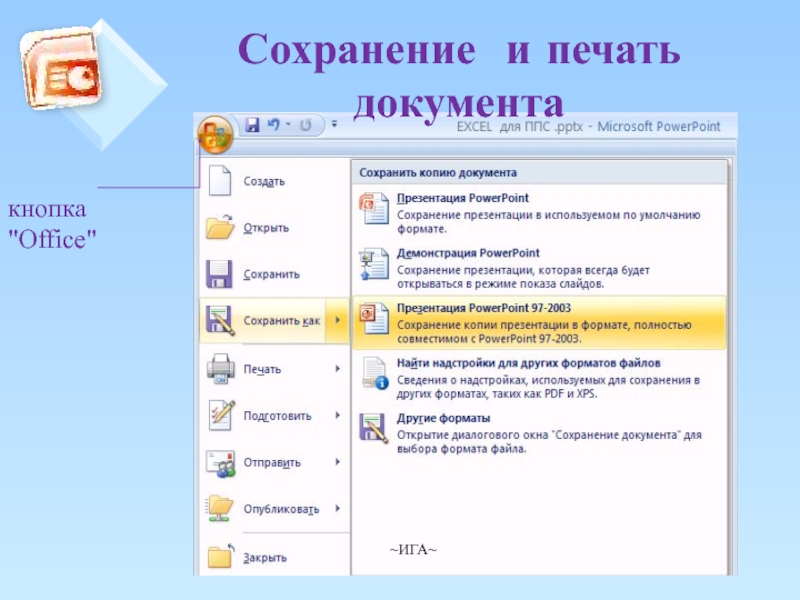
Task: Expand the Подготовить submenu arrow
Action: pyautogui.click(x=337, y=415)
